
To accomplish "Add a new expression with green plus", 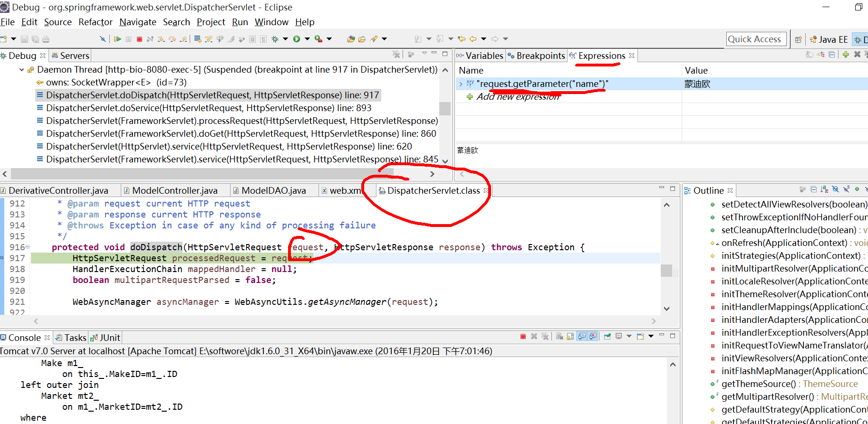I will coord(846,55).
